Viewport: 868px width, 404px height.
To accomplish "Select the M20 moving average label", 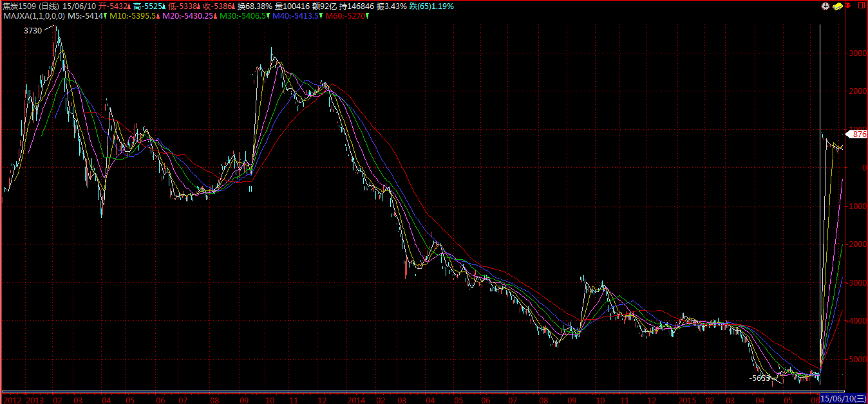I will click(187, 15).
